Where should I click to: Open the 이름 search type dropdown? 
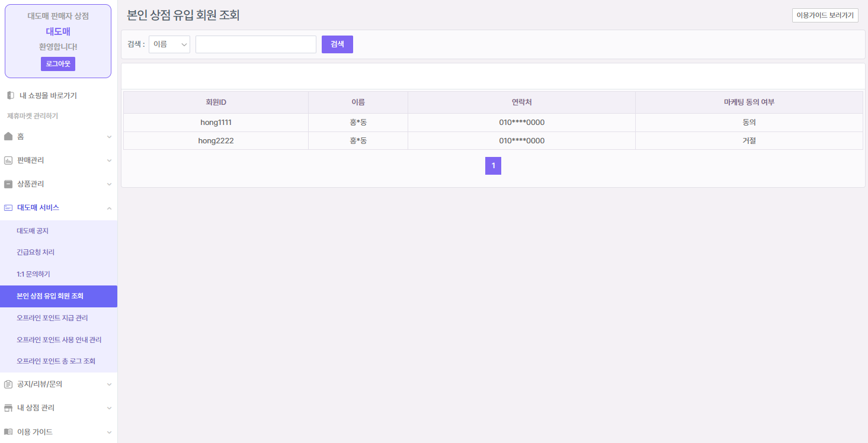pos(169,44)
